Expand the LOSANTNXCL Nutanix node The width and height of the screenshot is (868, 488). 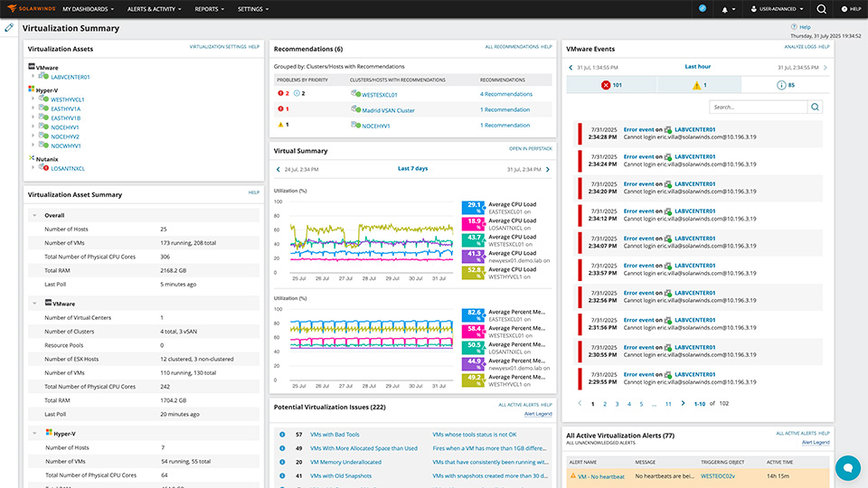tap(33, 168)
